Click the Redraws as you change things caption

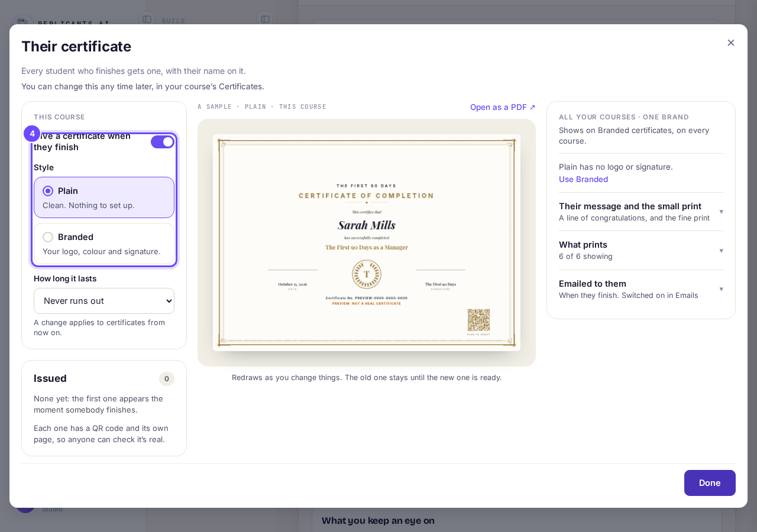tap(367, 377)
